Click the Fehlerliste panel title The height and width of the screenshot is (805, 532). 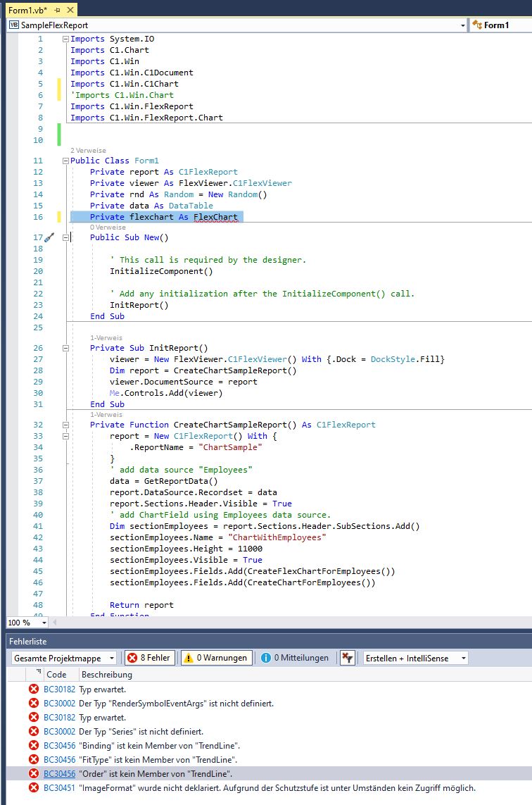27,641
